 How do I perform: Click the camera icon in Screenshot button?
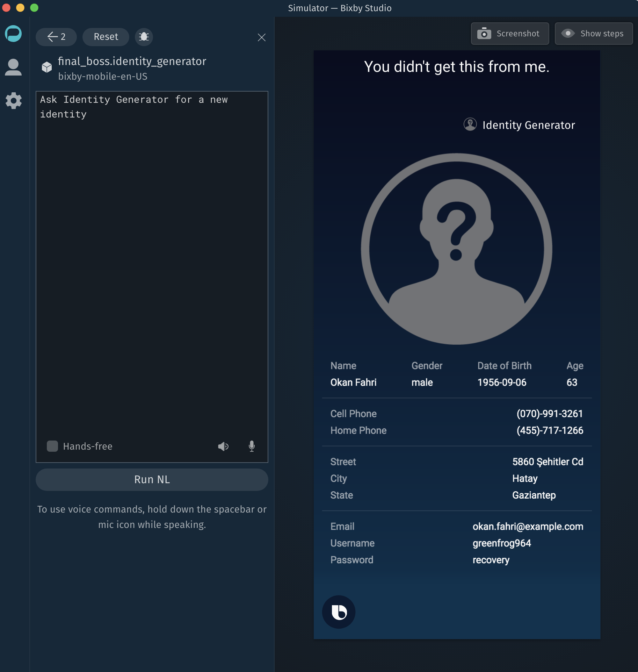pos(484,34)
